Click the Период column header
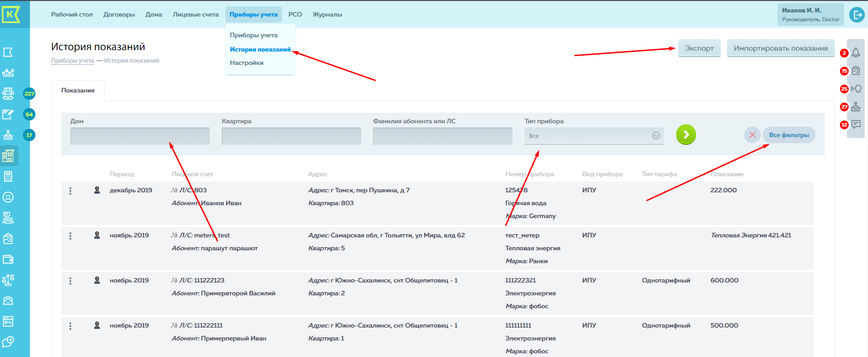Viewport: 868px width, 357px height. click(122, 174)
